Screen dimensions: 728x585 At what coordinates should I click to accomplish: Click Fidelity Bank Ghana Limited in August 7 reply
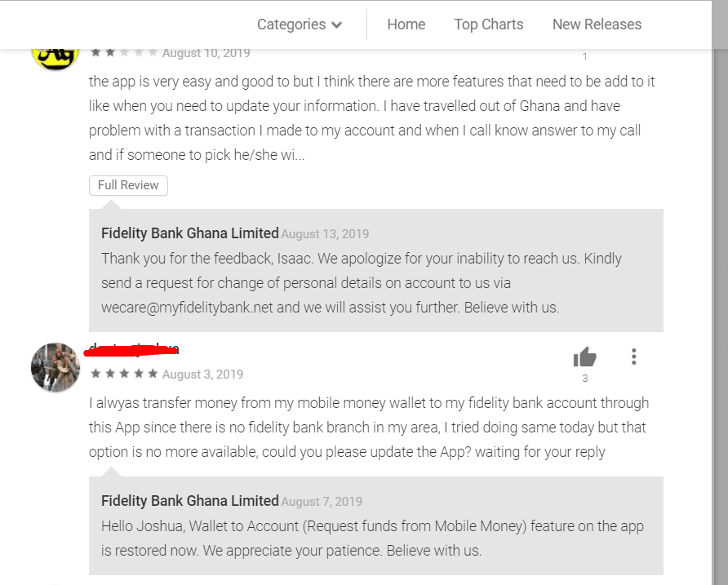click(x=190, y=501)
